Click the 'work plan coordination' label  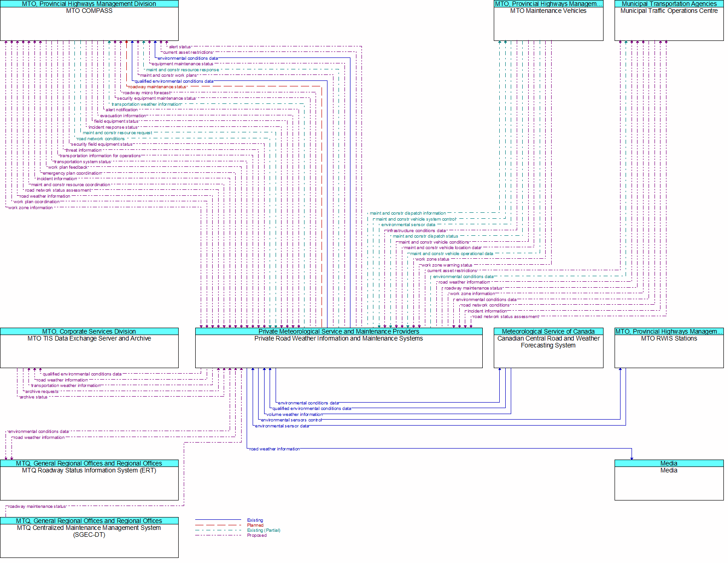pos(36,202)
